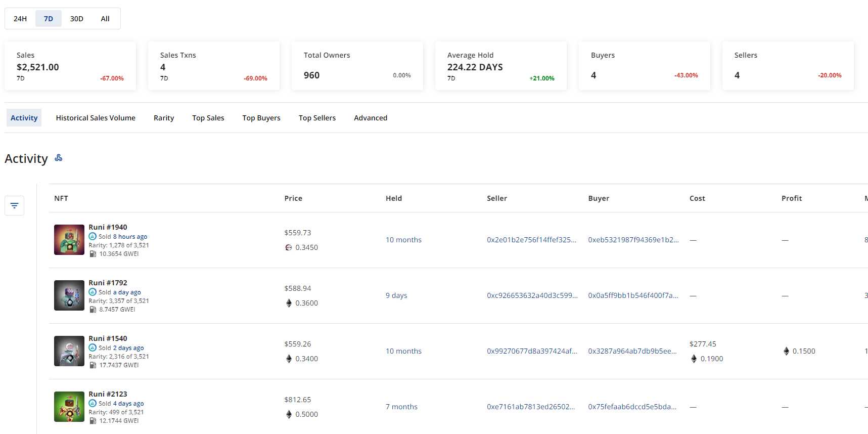Open the activity filter icon button
This screenshot has width=868, height=434.
pos(14,205)
